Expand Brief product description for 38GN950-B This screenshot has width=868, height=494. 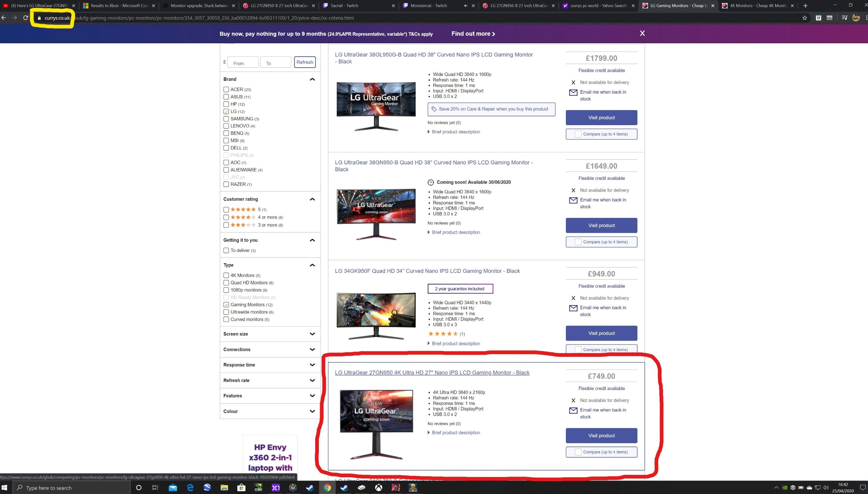[x=454, y=232]
